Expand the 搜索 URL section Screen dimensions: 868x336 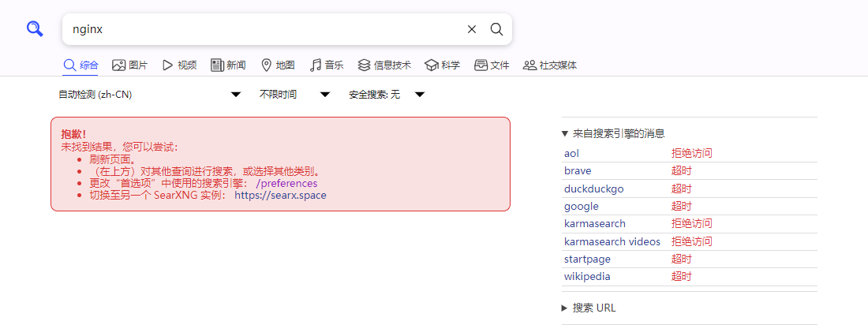coord(589,308)
